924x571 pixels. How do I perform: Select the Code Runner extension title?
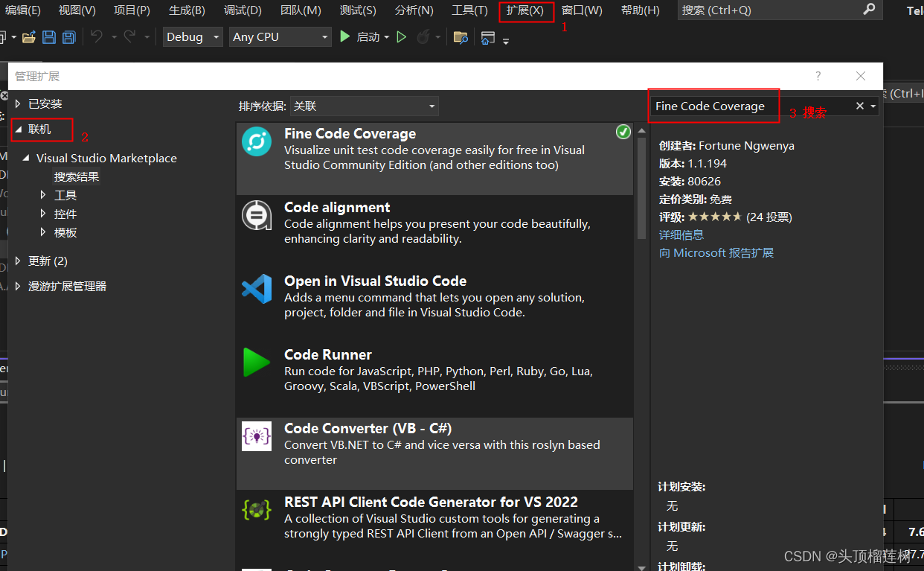[328, 354]
